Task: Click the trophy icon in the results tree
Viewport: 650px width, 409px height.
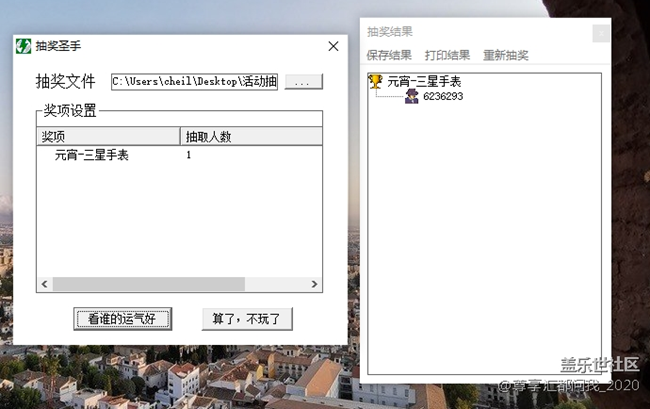Action: point(376,82)
